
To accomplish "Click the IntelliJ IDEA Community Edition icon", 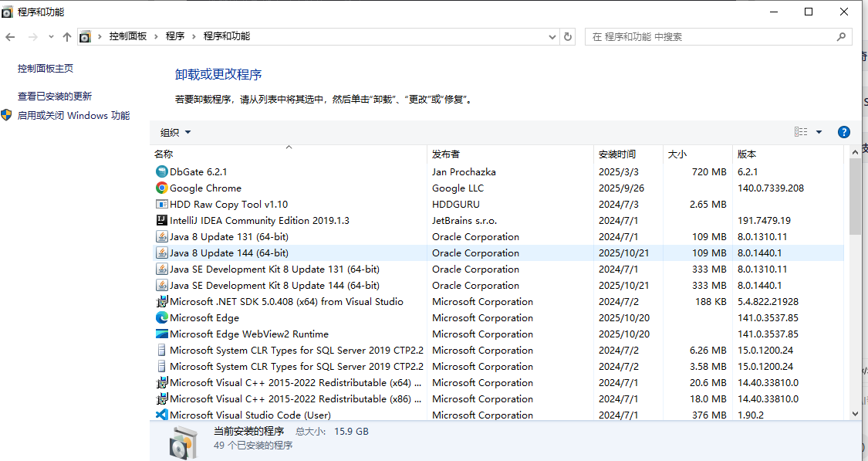I will coord(162,221).
